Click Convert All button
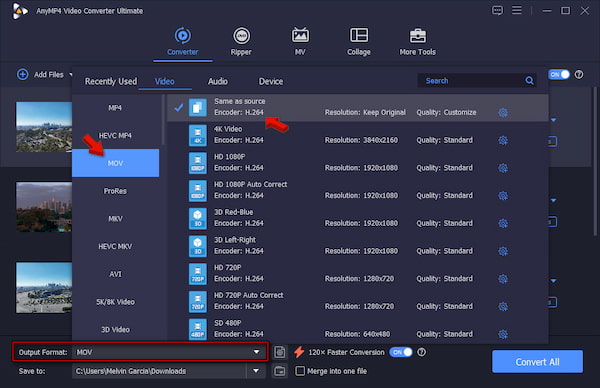 (537, 362)
